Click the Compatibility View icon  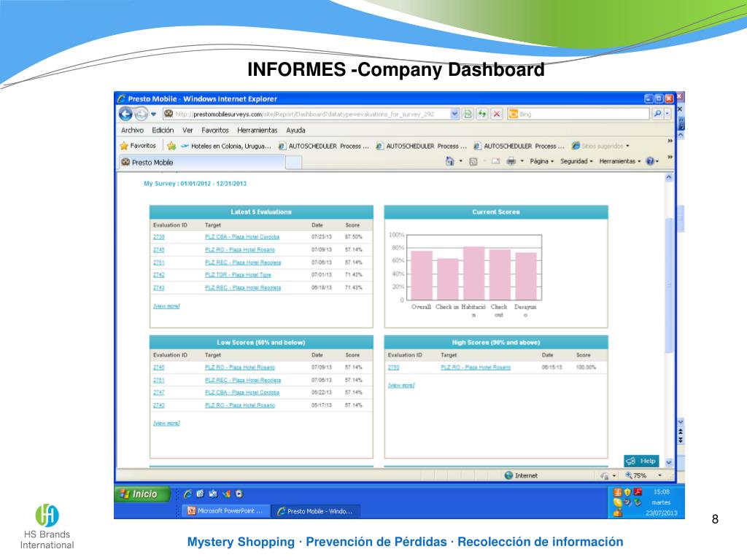468,114
